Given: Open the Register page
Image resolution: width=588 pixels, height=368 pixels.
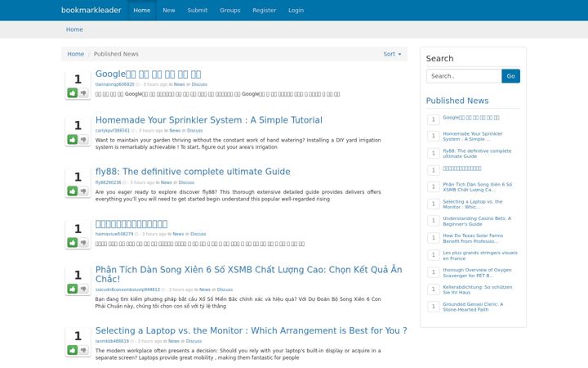Looking at the screenshot, I should point(264,10).
